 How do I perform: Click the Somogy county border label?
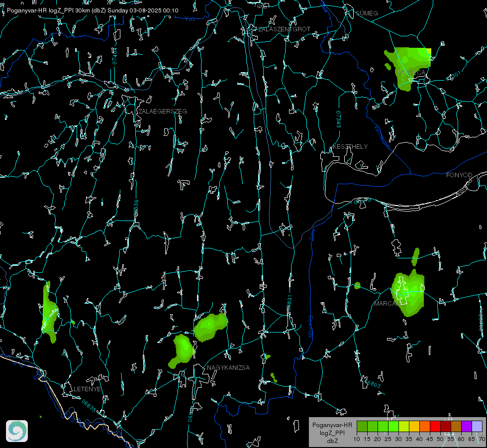click(310, 327)
